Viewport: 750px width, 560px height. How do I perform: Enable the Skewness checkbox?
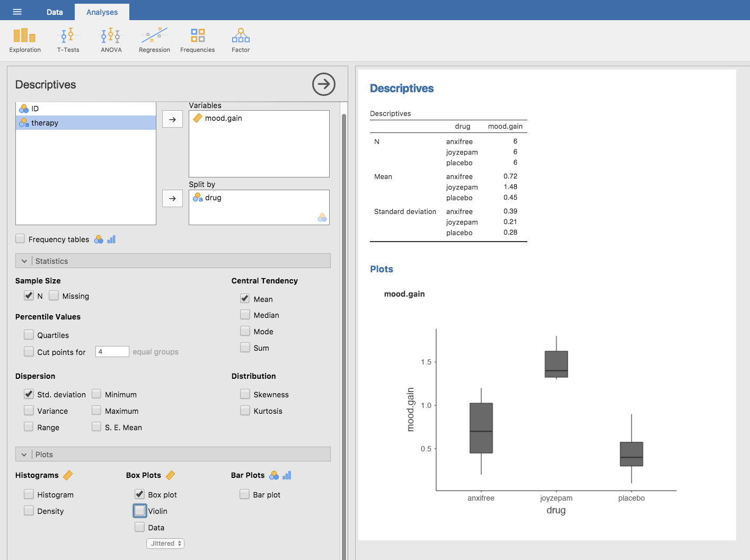pos(245,394)
